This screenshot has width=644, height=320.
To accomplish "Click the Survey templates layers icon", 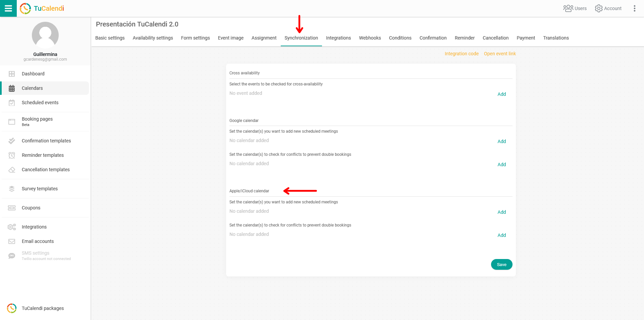I will click(x=12, y=189).
